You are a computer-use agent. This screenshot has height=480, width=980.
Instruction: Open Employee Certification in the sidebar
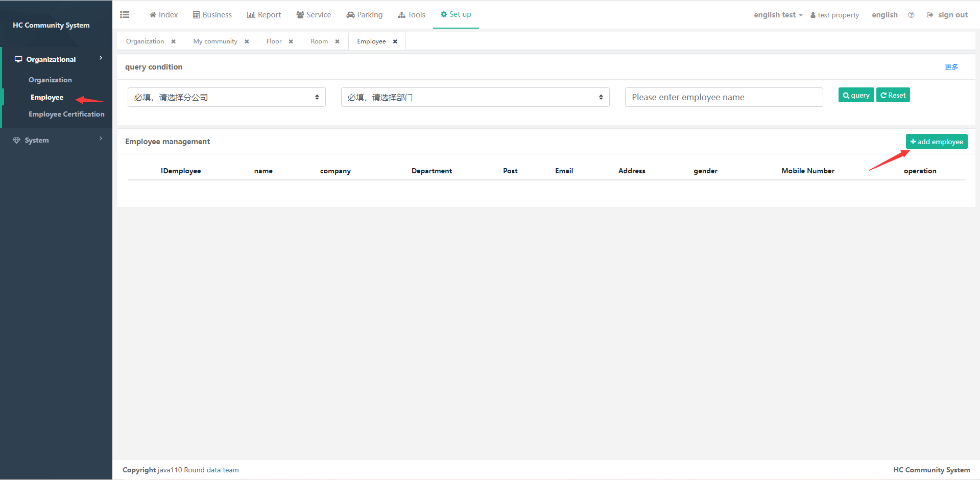pos(66,114)
